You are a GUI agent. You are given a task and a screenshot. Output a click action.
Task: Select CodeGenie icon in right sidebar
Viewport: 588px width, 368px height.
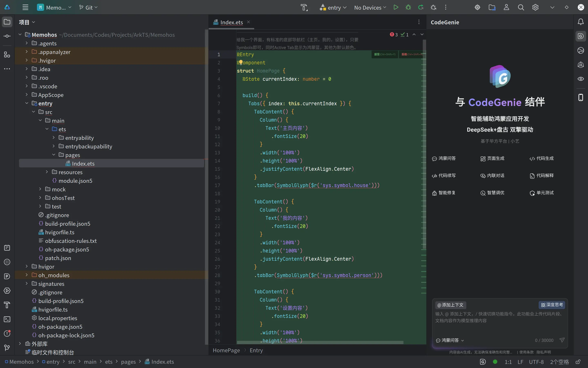tap(581, 36)
